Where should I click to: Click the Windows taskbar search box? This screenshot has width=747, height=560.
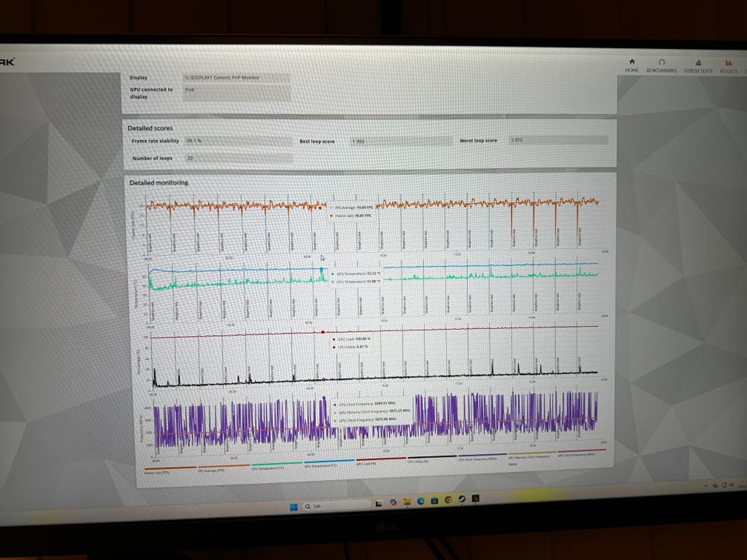click(x=336, y=506)
